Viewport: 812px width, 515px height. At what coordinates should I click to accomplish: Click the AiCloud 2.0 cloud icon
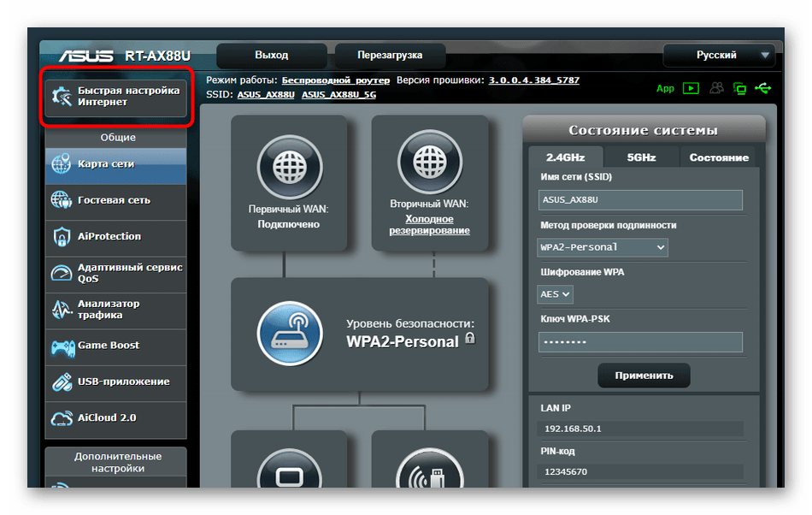[x=62, y=418]
